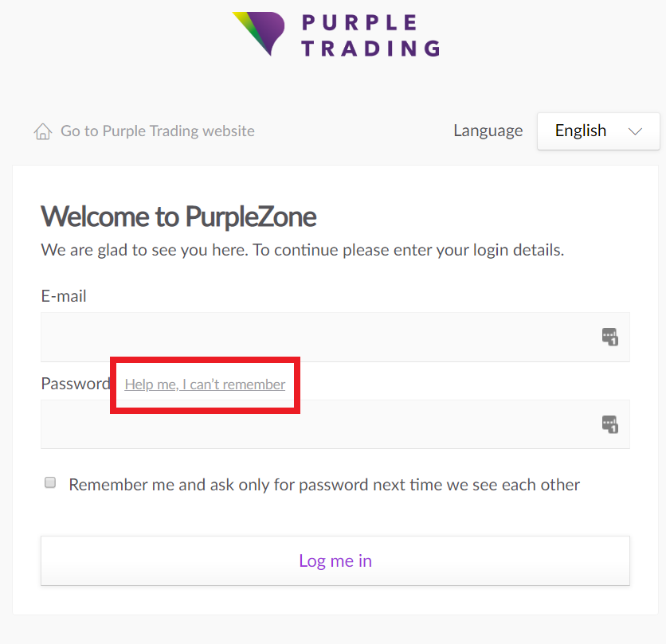Click the Language label

[488, 131]
